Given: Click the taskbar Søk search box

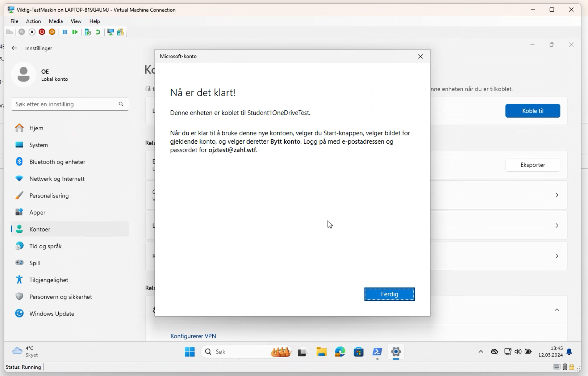Looking at the screenshot, I should (247, 352).
